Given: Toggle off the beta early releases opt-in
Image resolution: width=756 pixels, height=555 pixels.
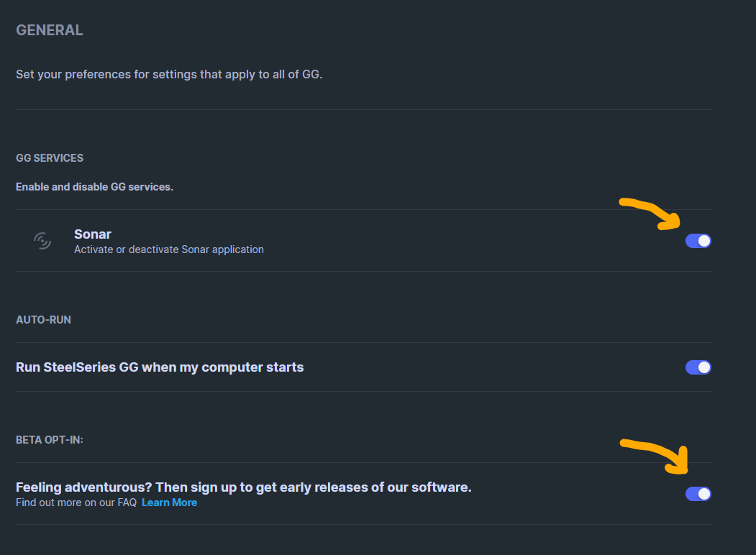Looking at the screenshot, I should click(x=698, y=494).
